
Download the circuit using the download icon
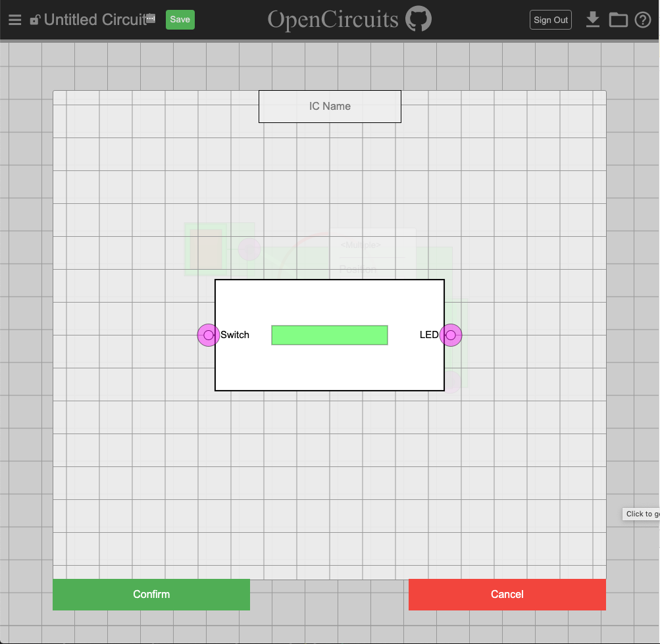(x=592, y=19)
